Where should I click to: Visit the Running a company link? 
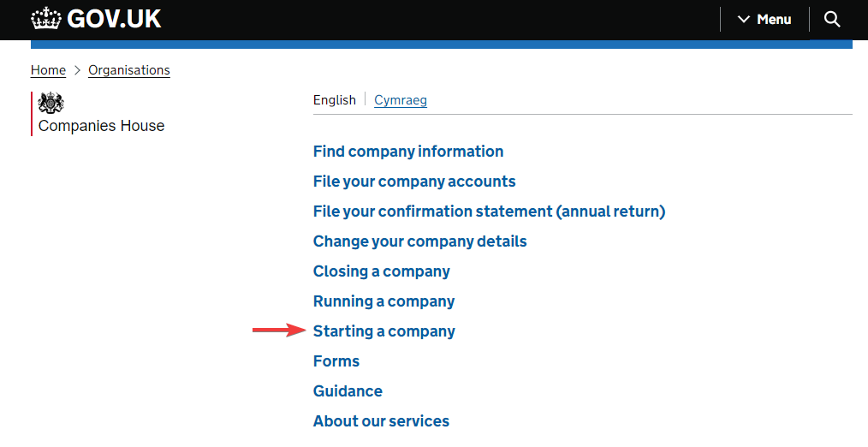coord(383,301)
